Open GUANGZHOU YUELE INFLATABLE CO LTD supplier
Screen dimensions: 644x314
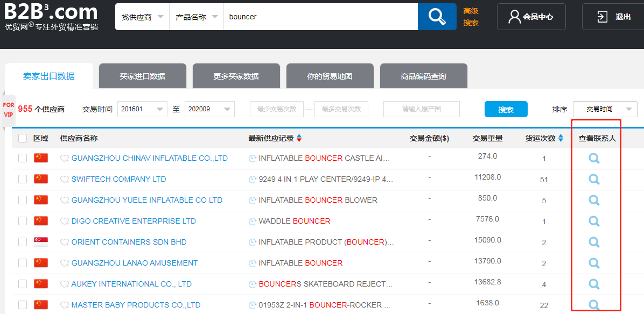pos(146,200)
